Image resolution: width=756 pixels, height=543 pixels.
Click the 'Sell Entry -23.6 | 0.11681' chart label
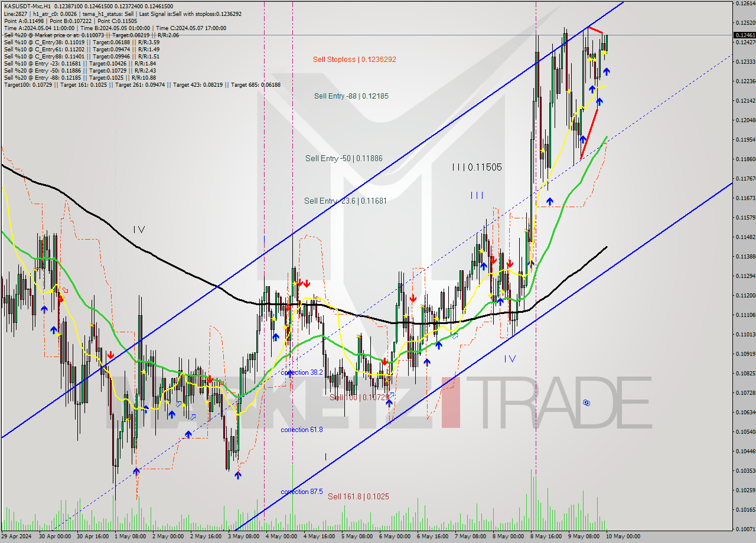pyautogui.click(x=346, y=201)
